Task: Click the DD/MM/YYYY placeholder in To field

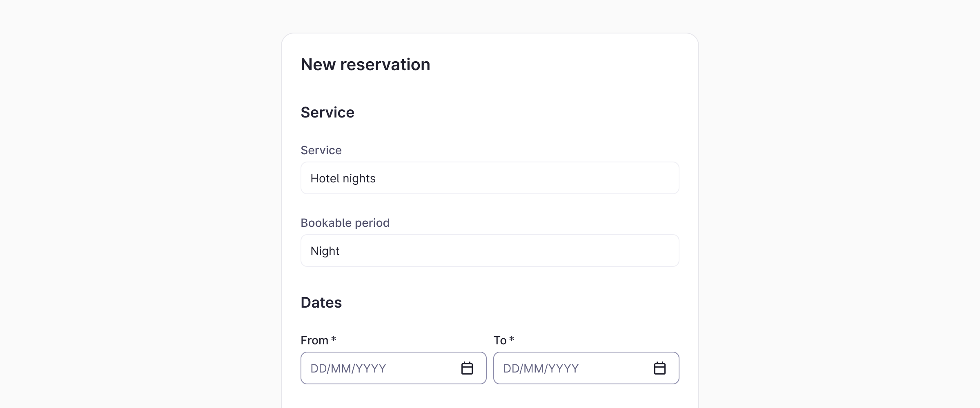Action: click(541, 368)
